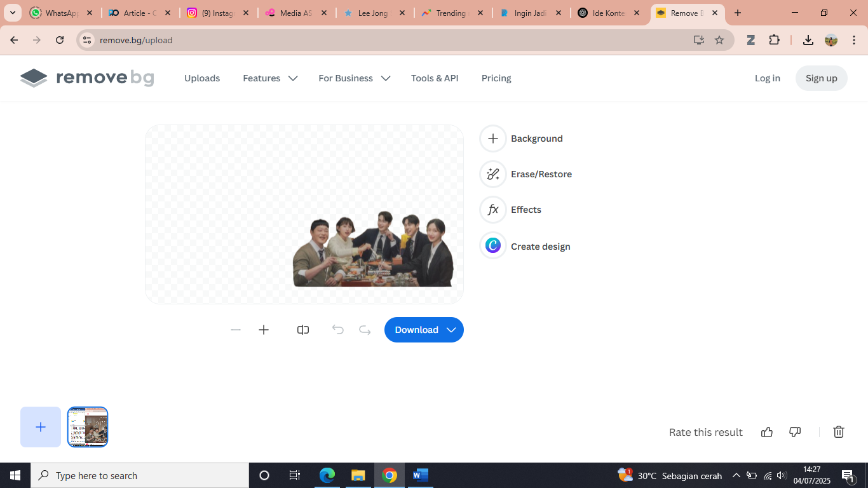The width and height of the screenshot is (868, 488).
Task: Switch to the Ide Konten tab
Action: (x=609, y=13)
